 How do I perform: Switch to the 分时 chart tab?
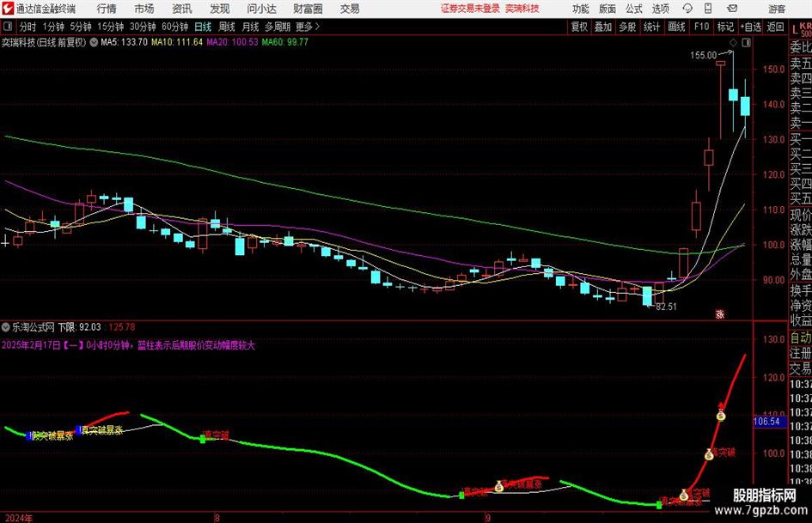[x=28, y=27]
